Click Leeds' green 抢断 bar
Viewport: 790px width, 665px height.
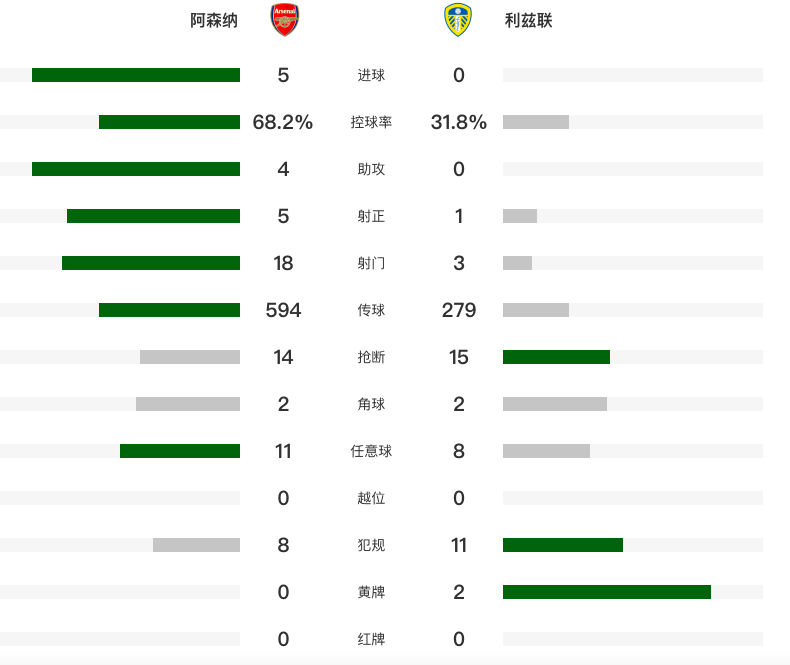[556, 357]
